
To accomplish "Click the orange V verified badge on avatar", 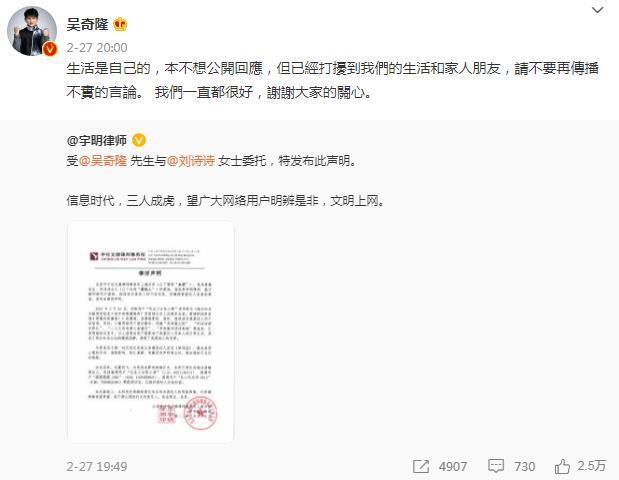I will tap(50, 49).
